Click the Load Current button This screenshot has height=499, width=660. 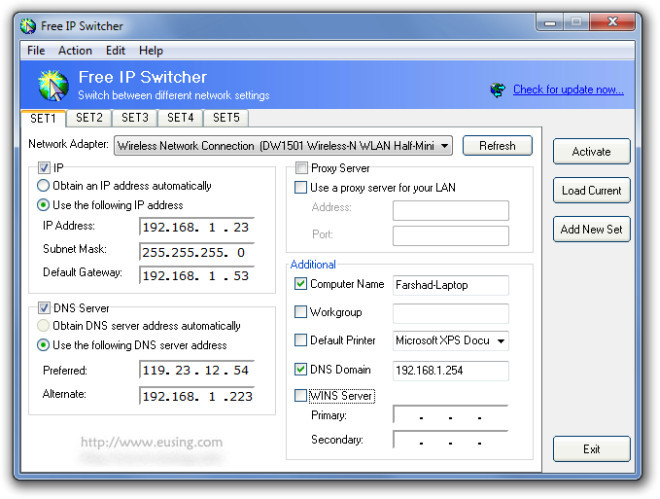(591, 191)
